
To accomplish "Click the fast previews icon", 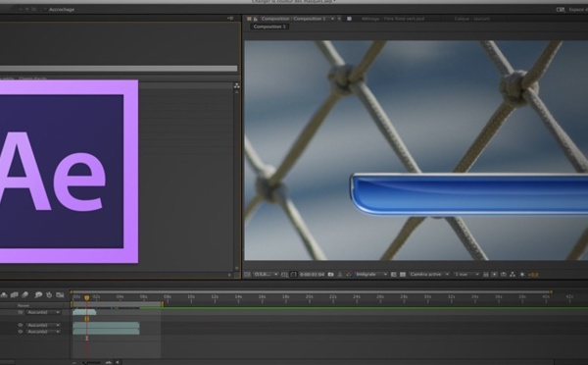I will pyautogui.click(x=495, y=275).
